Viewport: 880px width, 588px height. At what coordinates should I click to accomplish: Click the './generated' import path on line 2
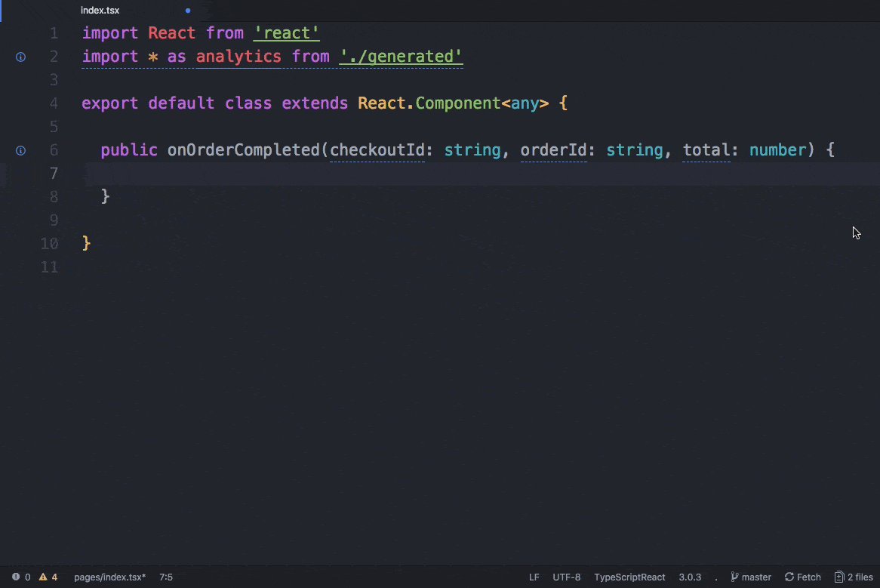400,57
